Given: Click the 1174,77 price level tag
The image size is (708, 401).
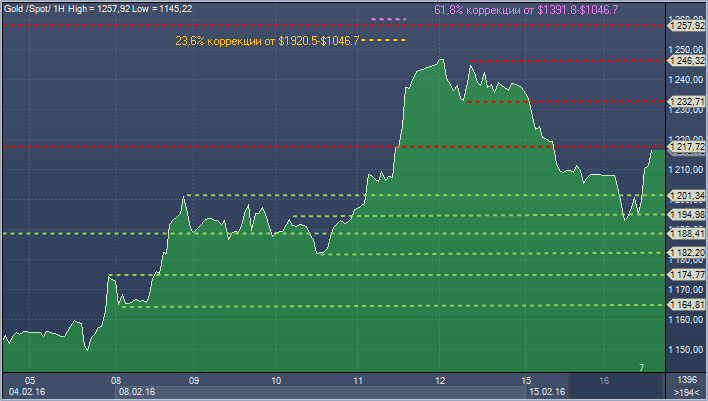Looking at the screenshot, I should [687, 275].
